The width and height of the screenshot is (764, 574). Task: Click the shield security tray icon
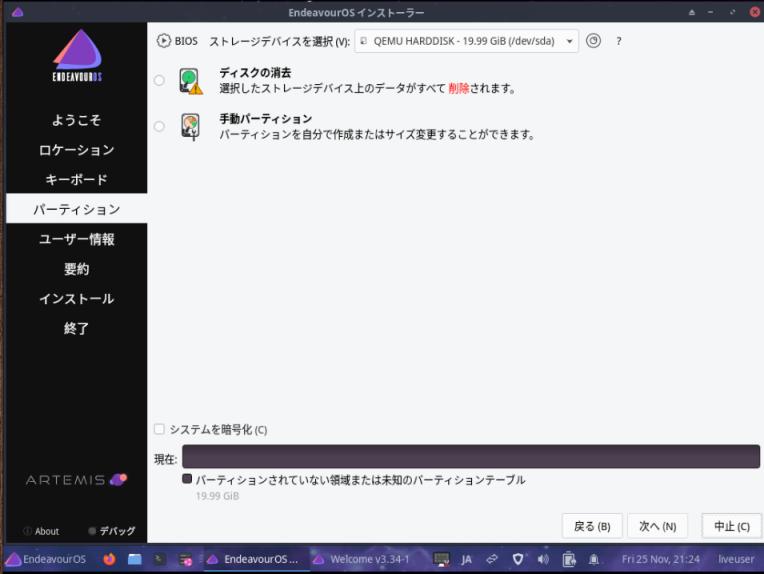pyautogui.click(x=518, y=559)
